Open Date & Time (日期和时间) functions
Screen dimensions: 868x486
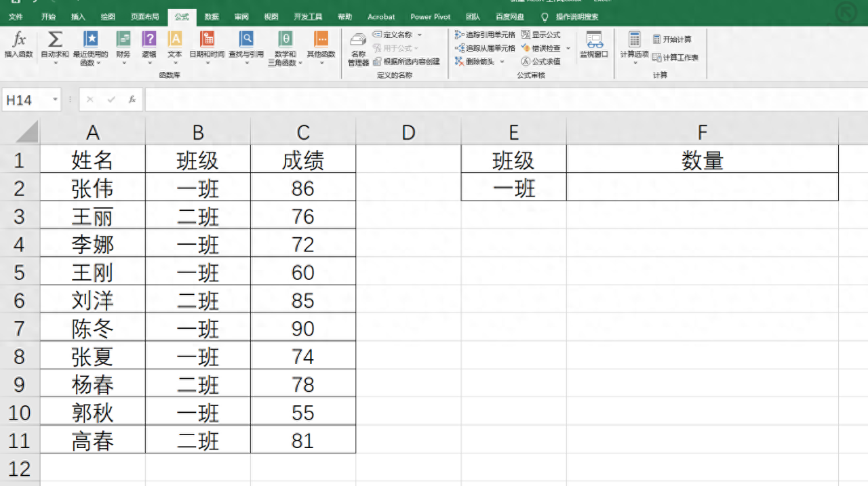207,47
